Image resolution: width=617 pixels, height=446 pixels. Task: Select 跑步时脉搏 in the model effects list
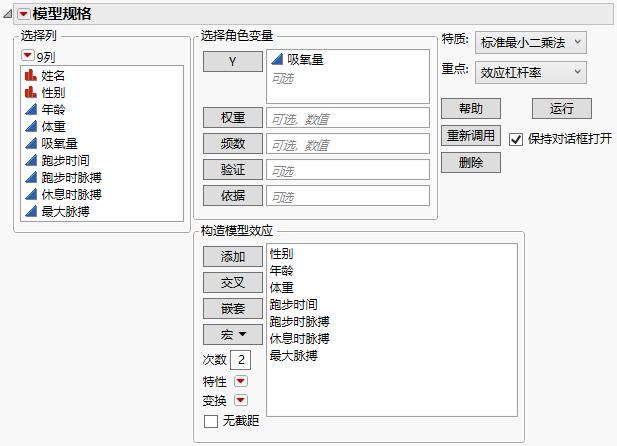[299, 321]
